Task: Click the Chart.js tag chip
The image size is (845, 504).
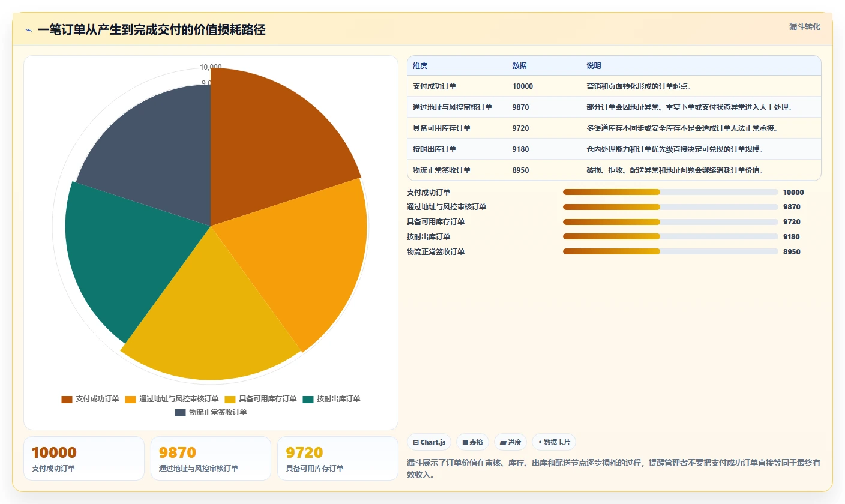Action: click(429, 442)
